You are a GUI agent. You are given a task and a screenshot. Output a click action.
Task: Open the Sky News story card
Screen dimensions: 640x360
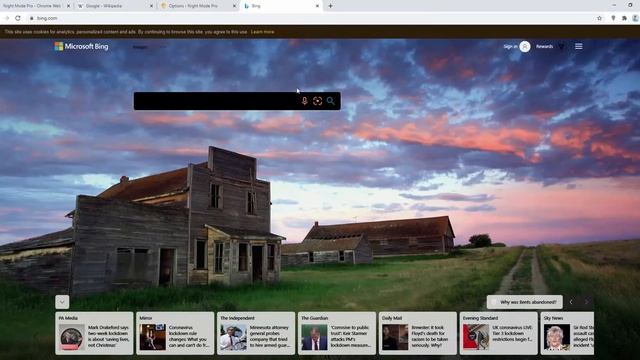567,333
